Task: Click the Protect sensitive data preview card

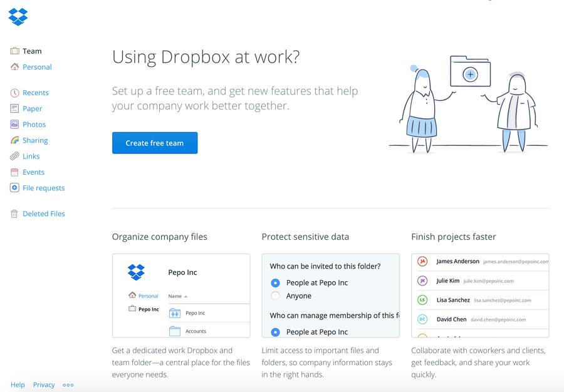Action: point(330,296)
